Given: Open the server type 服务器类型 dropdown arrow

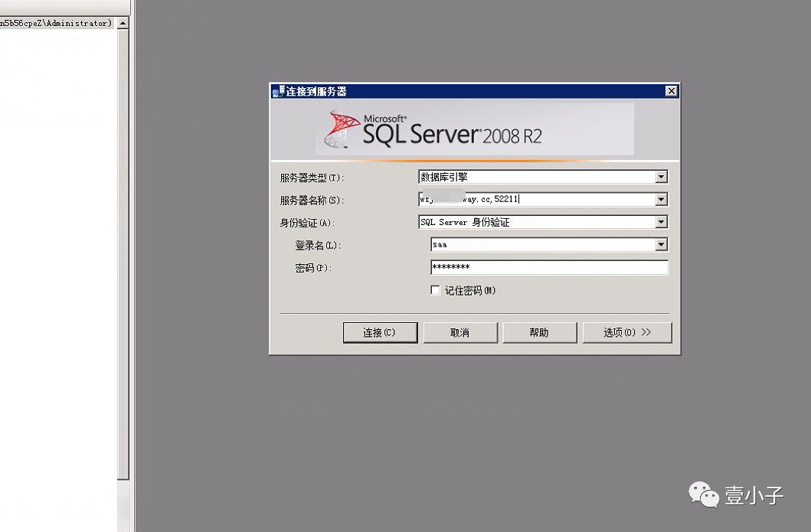Looking at the screenshot, I should 661,178.
